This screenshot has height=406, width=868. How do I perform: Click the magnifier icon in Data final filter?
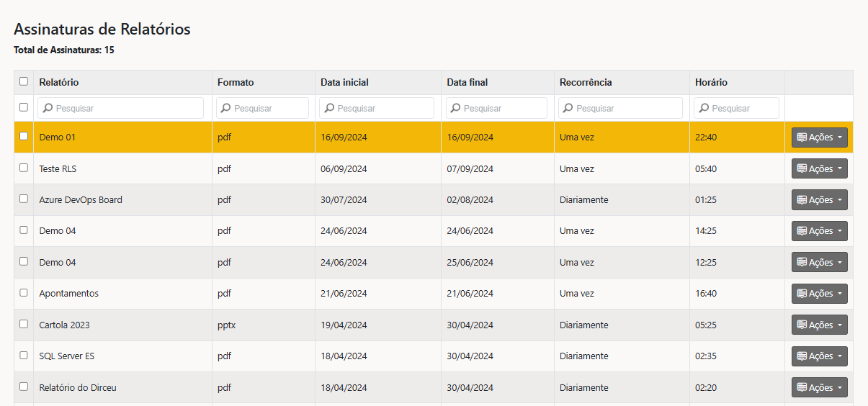point(456,109)
